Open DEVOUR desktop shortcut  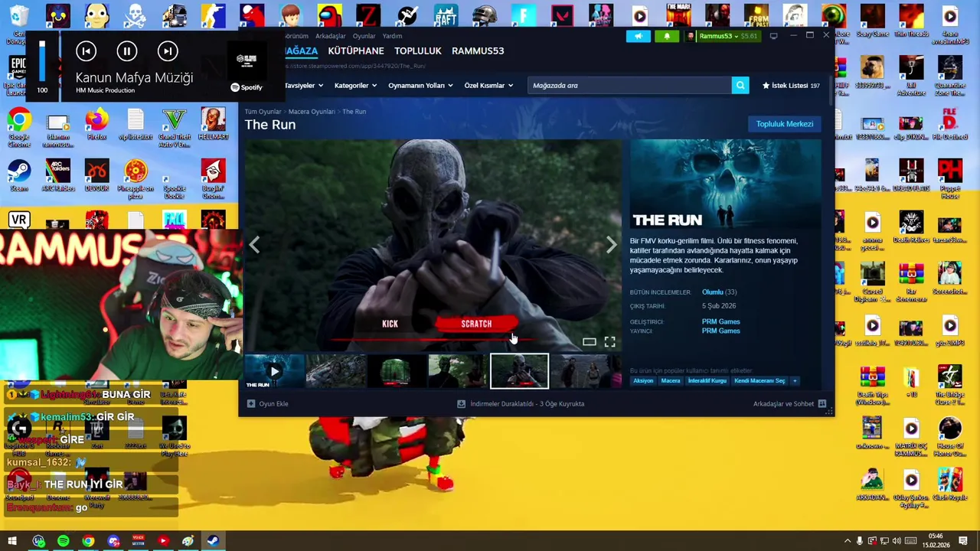pos(96,177)
